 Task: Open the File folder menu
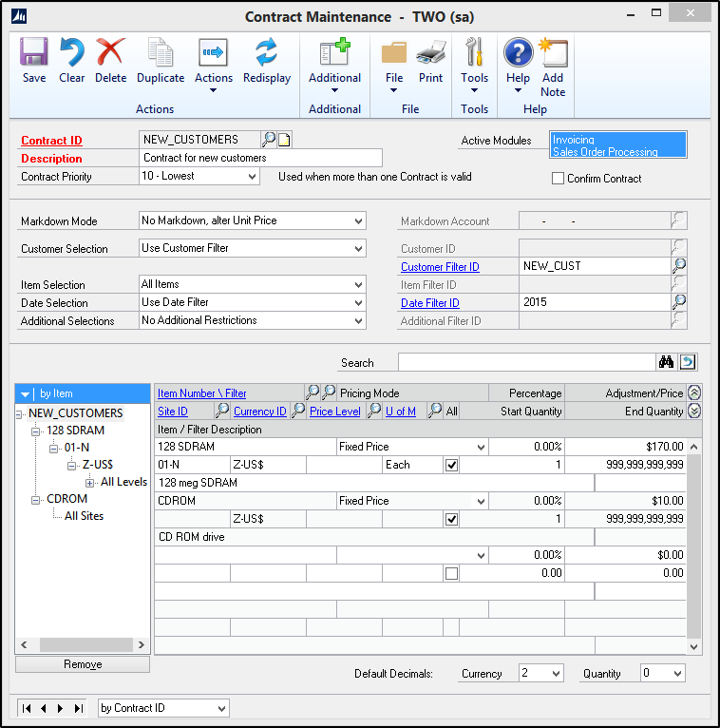click(x=394, y=51)
